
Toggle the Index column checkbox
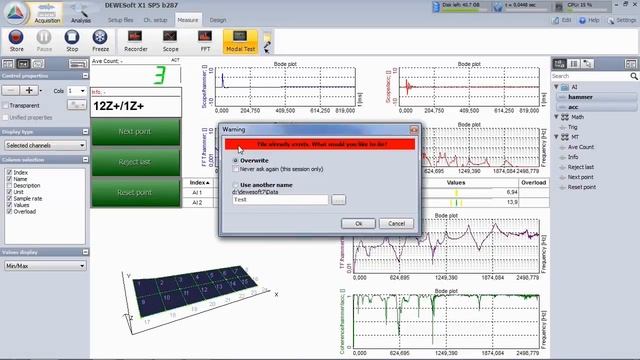coord(9,172)
